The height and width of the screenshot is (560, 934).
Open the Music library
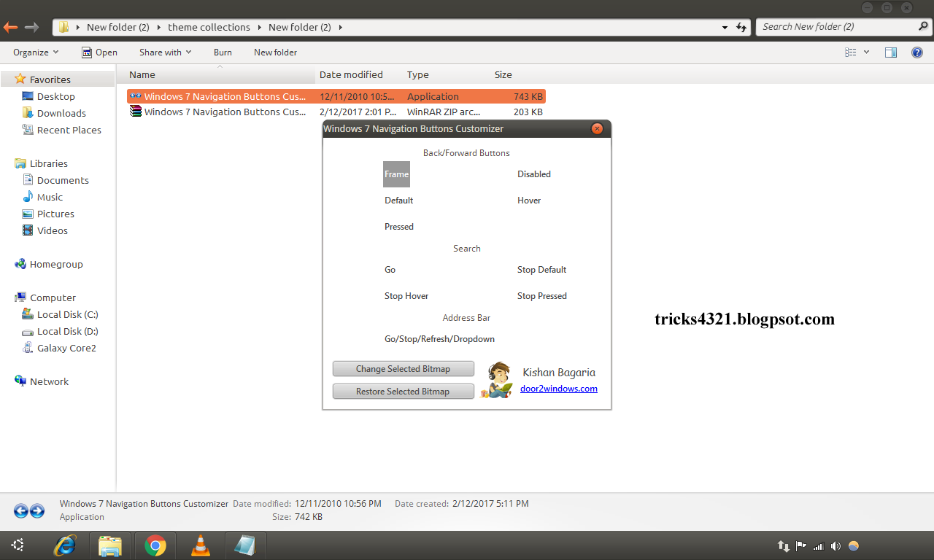pyautogui.click(x=50, y=197)
